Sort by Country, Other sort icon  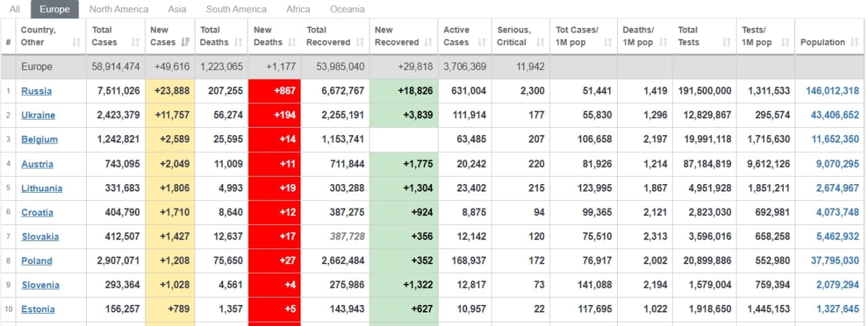77,42
